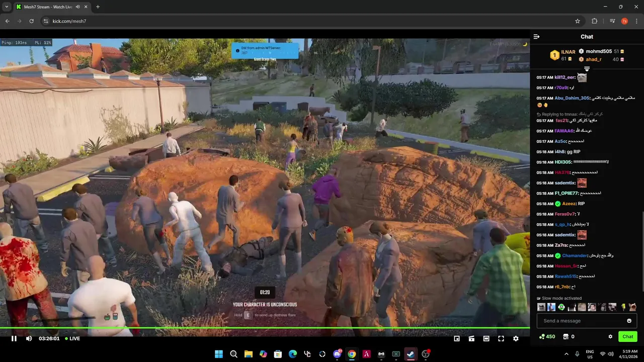Screen dimensions: 644x362
Task: Click the green stream progress bar
Action: [x=265, y=328]
